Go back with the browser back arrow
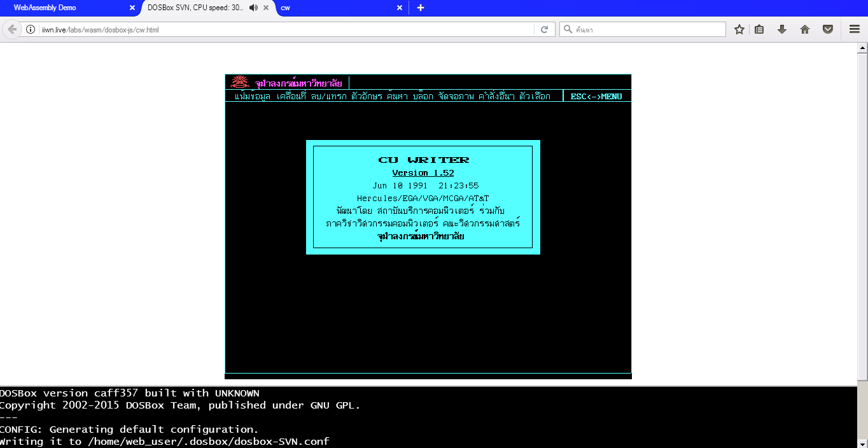 click(12, 29)
